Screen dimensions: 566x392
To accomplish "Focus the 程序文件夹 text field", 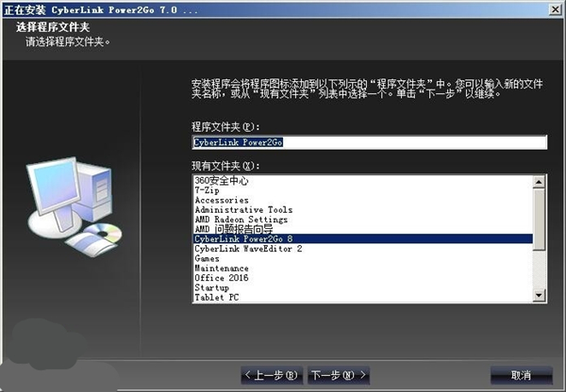I will point(370,142).
